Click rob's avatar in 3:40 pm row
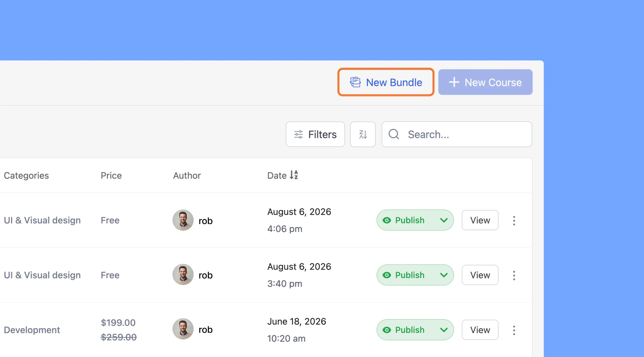644x357 pixels. pyautogui.click(x=183, y=274)
